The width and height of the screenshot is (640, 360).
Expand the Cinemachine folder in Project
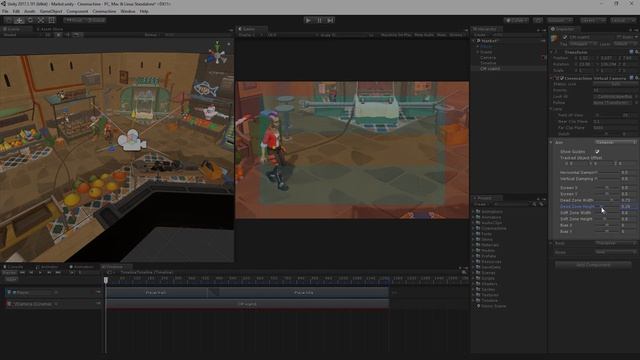(x=474, y=229)
